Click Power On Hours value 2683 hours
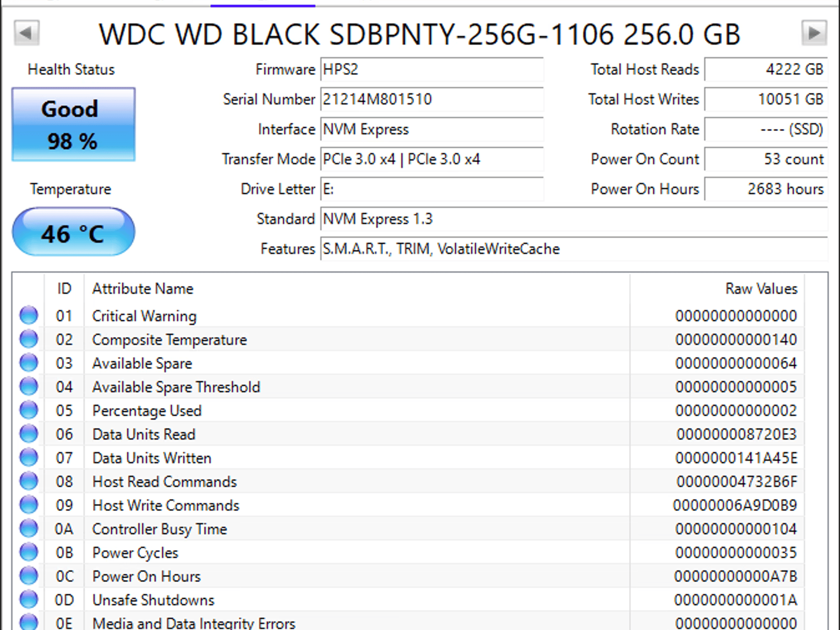Screen dimensions: 840x630 point(766,189)
